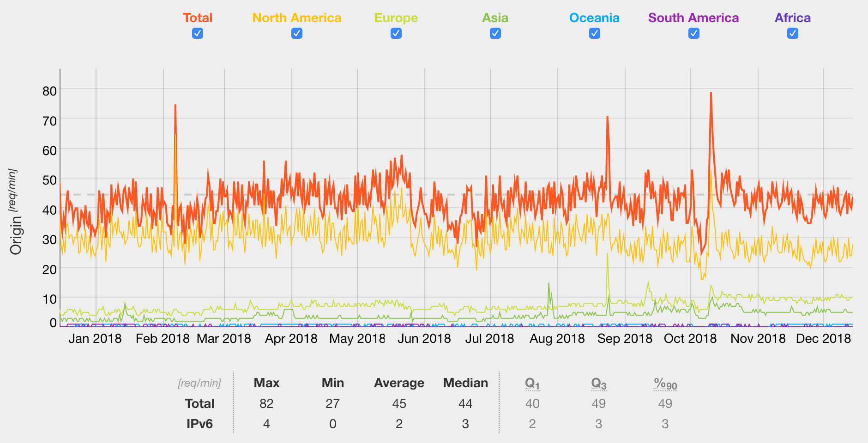
Task: Click the y-axis 10 tick label
Action: tap(49, 299)
